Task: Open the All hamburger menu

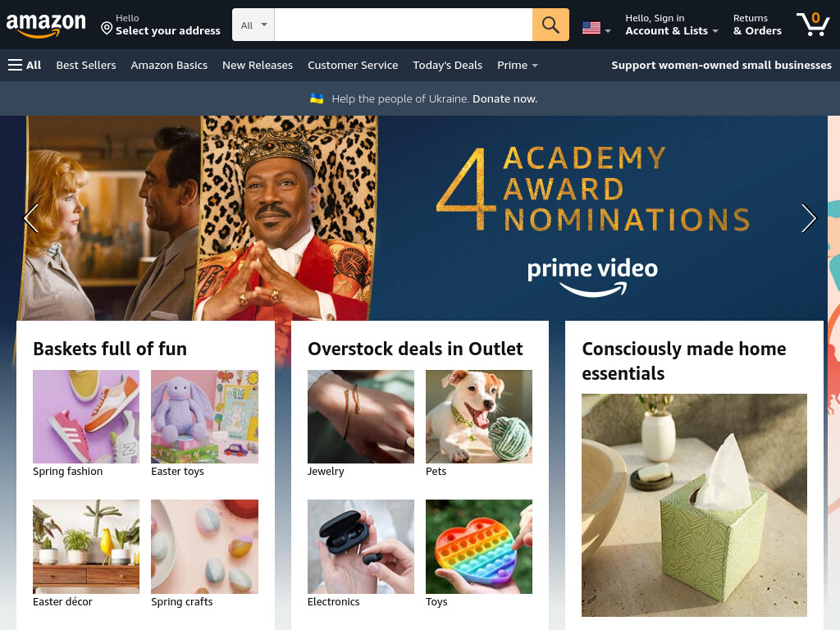Action: coord(25,66)
